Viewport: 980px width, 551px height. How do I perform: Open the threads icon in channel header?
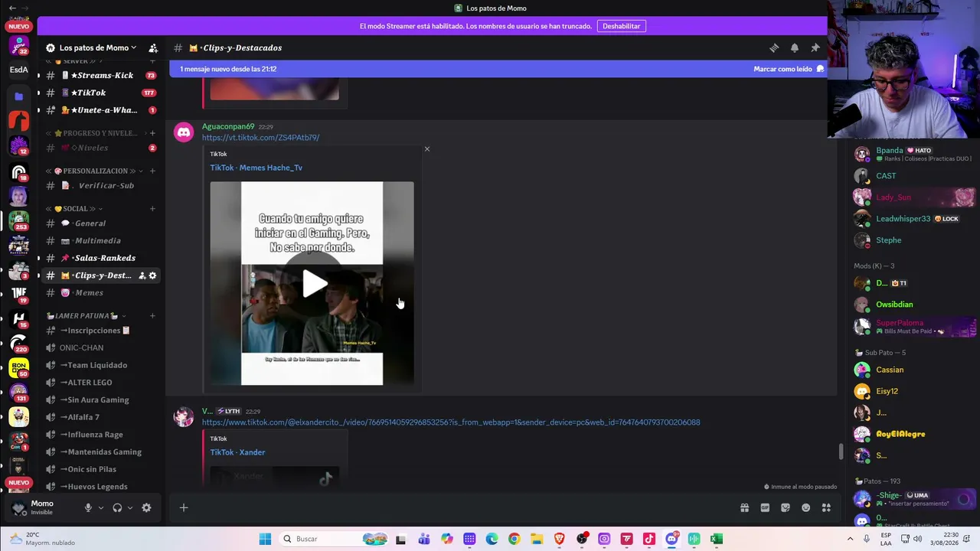tap(774, 47)
